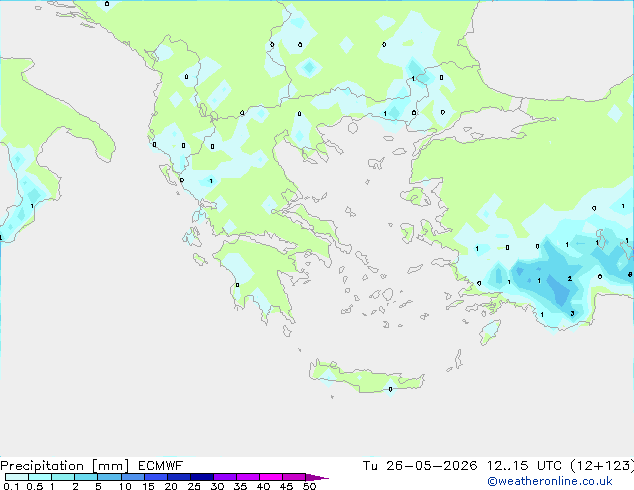Click the '12..15 UTC' time text

coord(524,466)
